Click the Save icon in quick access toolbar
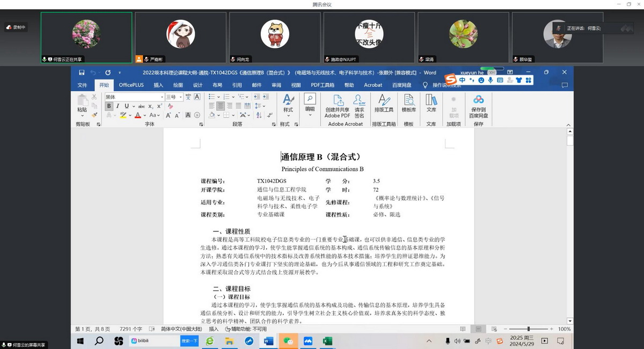Viewport: 644px width, 349px height. (82, 72)
